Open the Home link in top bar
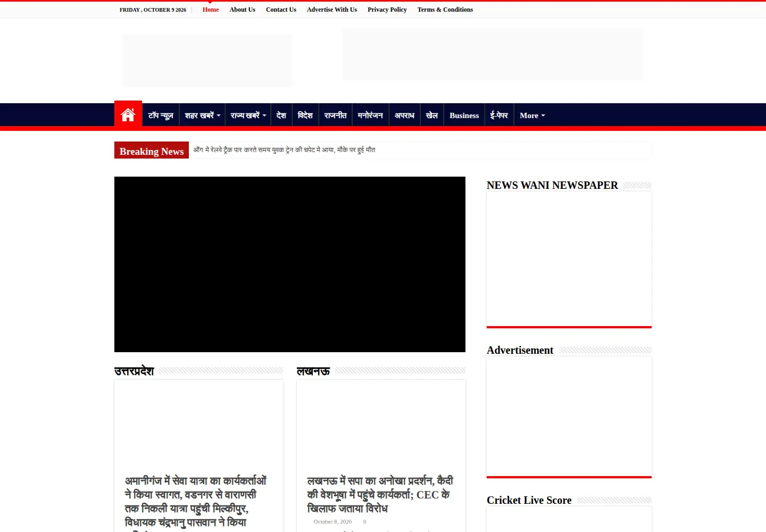This screenshot has height=532, width=766. pos(211,10)
